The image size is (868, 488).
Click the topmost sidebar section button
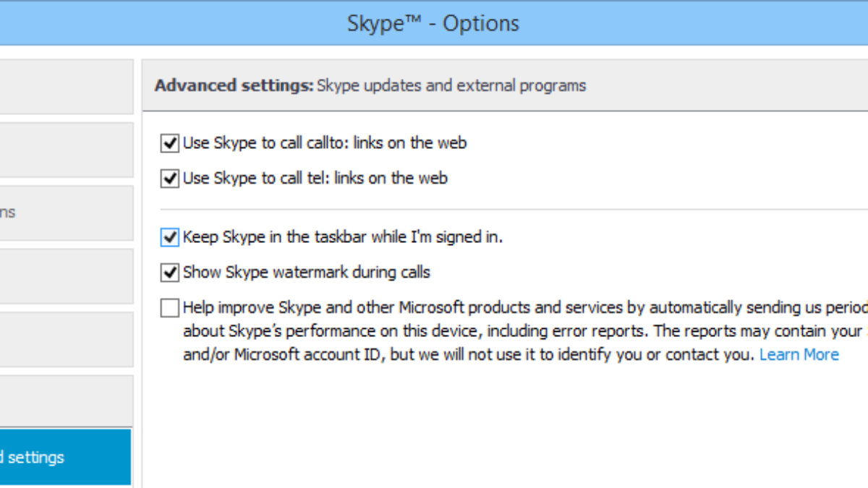tap(65, 87)
